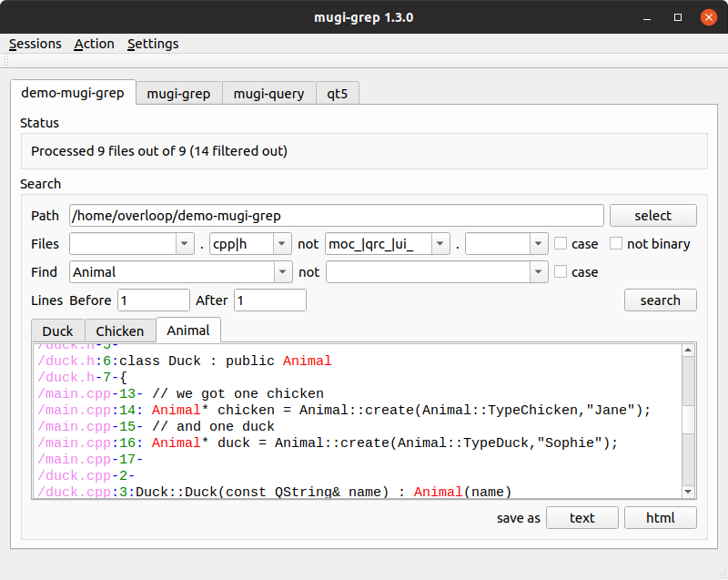The image size is (728, 580).
Task: Switch to the mugi-grep session tab
Action: (x=178, y=93)
